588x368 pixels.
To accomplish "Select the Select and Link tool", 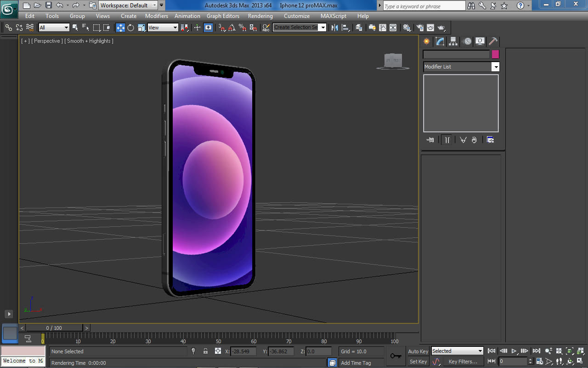I will [9, 28].
